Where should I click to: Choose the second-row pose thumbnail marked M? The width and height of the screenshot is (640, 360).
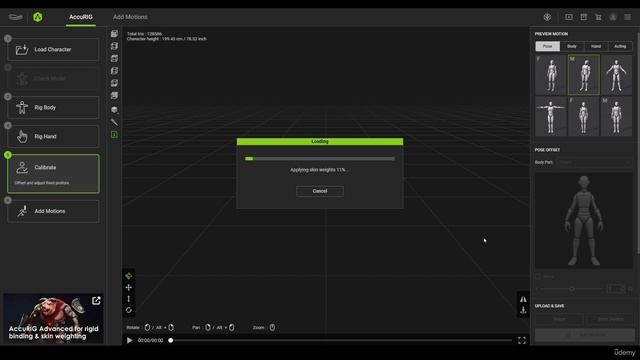(616, 116)
